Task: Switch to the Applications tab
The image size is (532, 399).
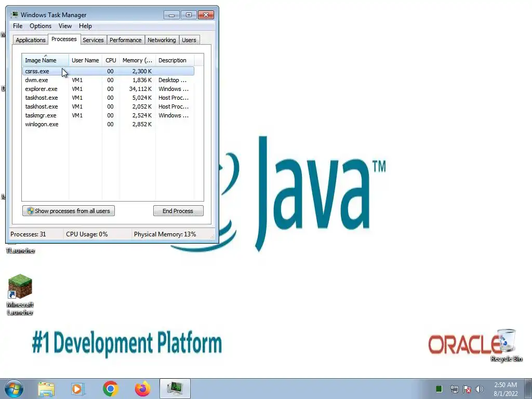Action: (x=31, y=40)
